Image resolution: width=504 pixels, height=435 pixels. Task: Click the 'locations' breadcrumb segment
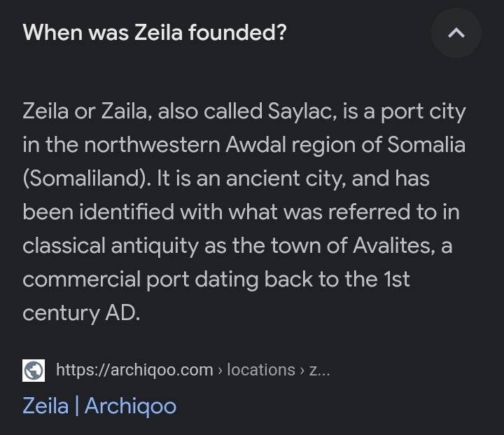(x=261, y=370)
